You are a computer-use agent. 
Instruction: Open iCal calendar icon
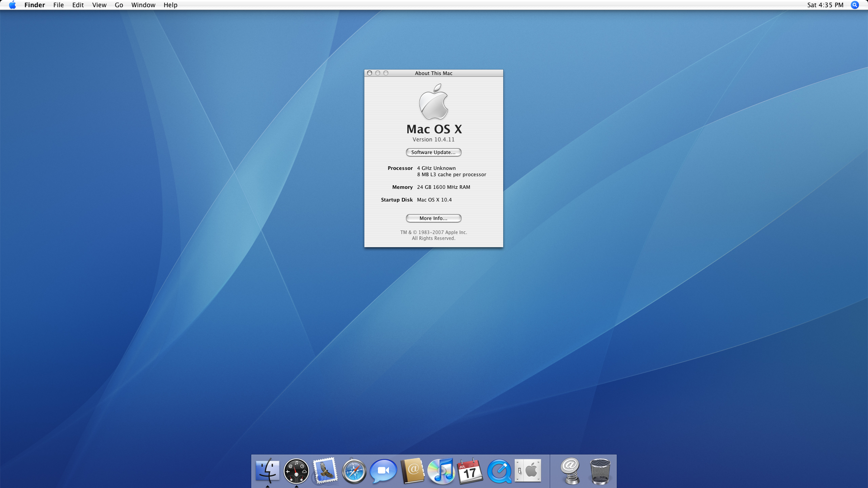[470, 471]
